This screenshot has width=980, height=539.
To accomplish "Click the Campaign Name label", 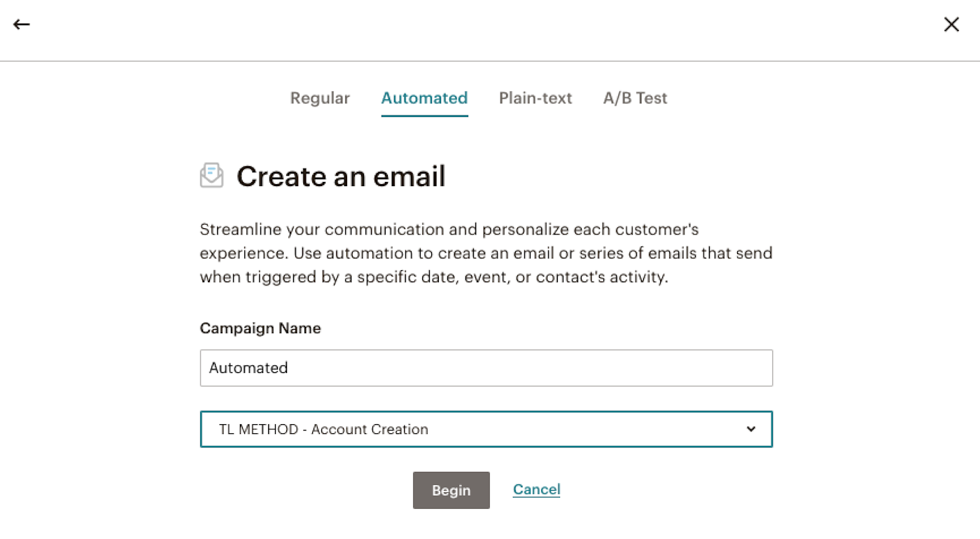I will 260,328.
